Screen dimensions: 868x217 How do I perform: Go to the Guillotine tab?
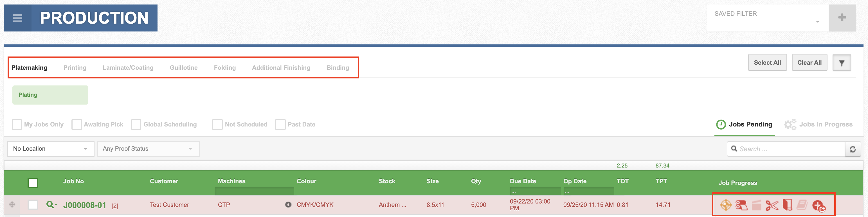184,68
